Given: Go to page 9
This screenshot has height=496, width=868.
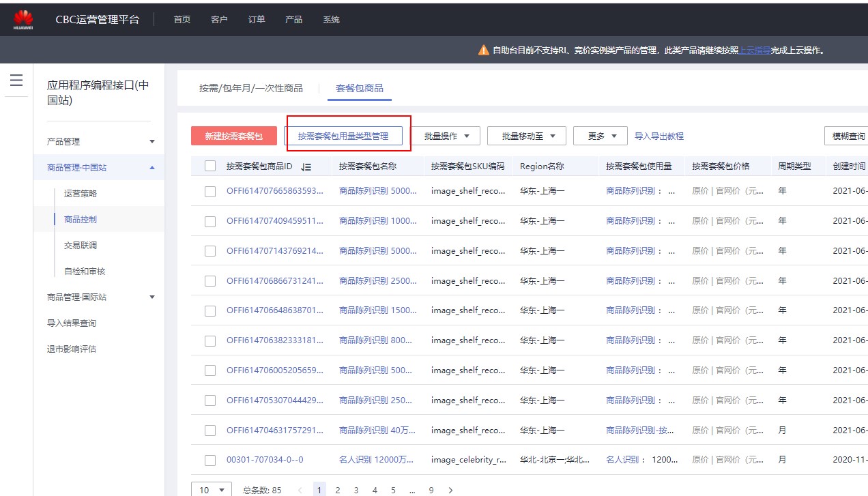Looking at the screenshot, I should 431,490.
